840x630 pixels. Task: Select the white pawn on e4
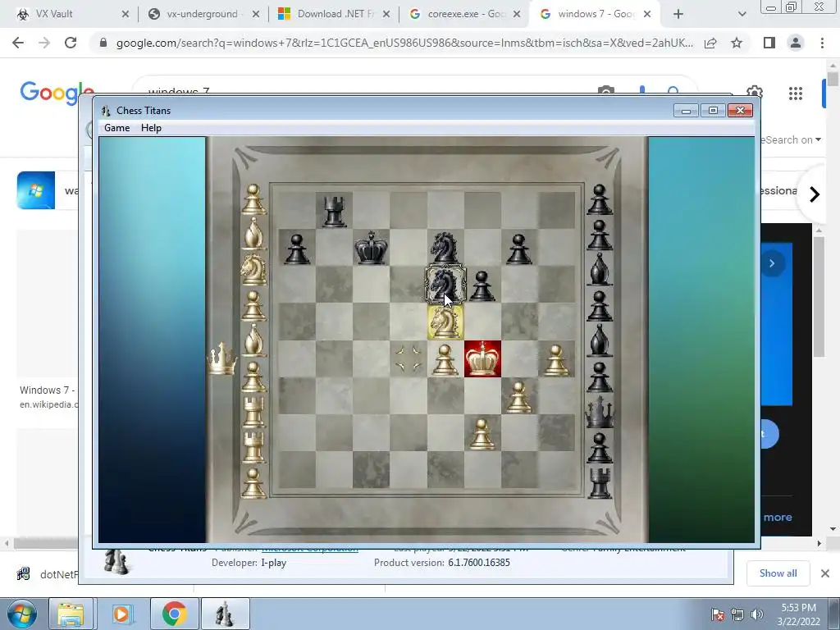tap(445, 359)
